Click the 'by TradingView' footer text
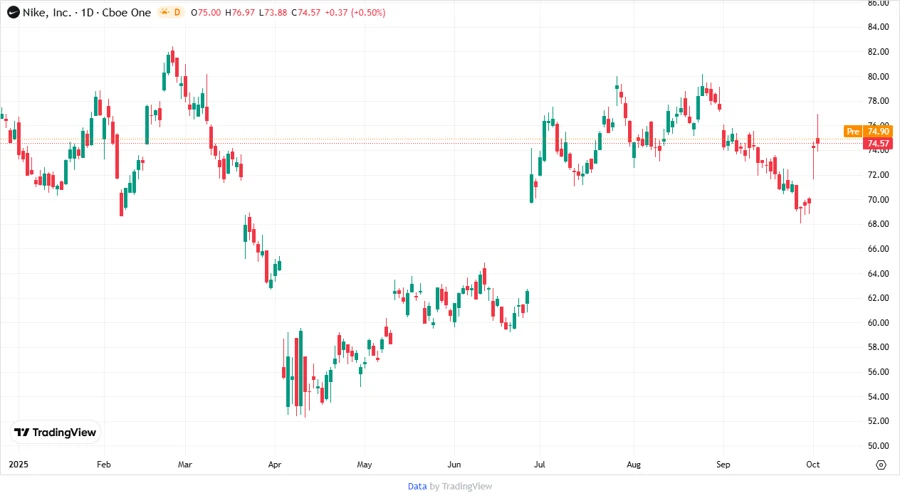The height and width of the screenshot is (498, 900). pos(460,486)
